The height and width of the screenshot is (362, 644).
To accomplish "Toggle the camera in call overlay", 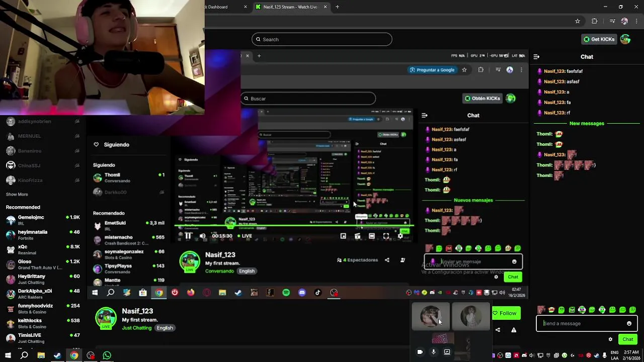I will coord(420,352).
